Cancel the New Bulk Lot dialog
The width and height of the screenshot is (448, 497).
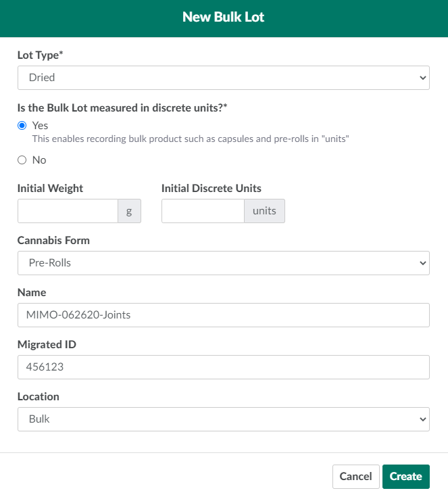355,477
